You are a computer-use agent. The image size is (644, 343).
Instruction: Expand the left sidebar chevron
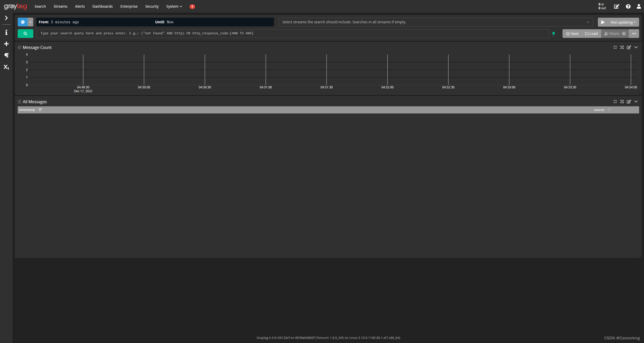[x=6, y=18]
